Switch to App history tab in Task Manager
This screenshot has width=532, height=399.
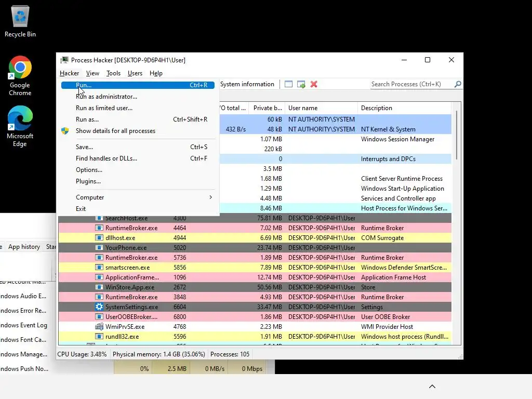click(24, 247)
